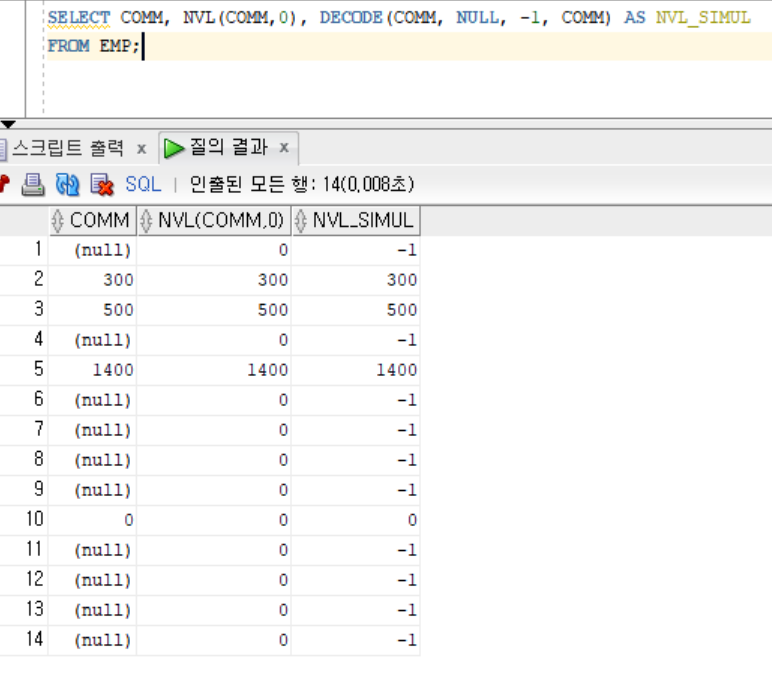Click the sort arrows icon beside NVL_SIMUL
This screenshot has width=772, height=684.
[x=301, y=220]
